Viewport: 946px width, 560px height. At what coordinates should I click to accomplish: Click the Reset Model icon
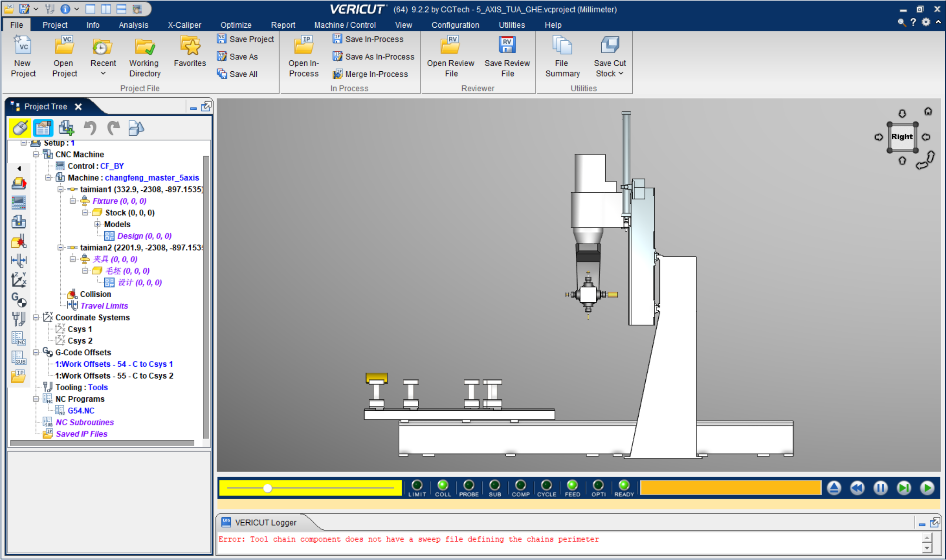point(834,488)
